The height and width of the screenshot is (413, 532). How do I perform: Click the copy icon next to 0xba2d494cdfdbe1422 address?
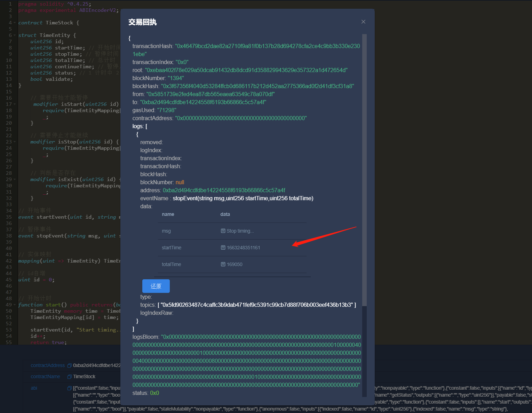coord(69,365)
